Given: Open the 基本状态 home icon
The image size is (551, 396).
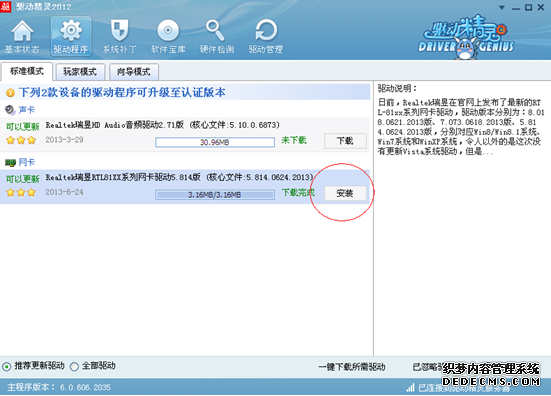Looking at the screenshot, I should [x=22, y=36].
